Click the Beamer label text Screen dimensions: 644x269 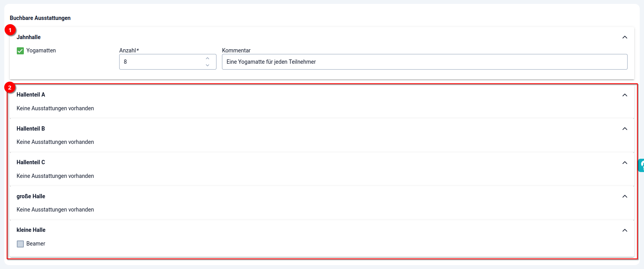pos(36,244)
